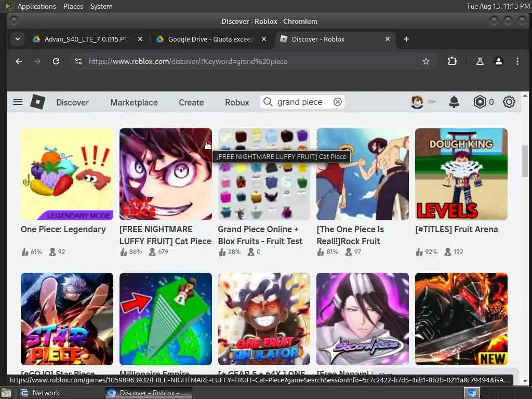Go to Roblox Discover page

72,102
